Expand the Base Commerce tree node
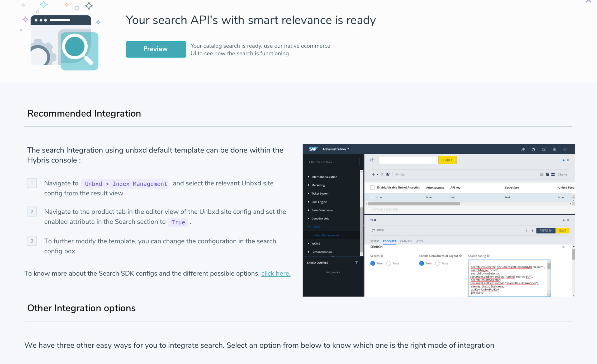 [x=309, y=210]
